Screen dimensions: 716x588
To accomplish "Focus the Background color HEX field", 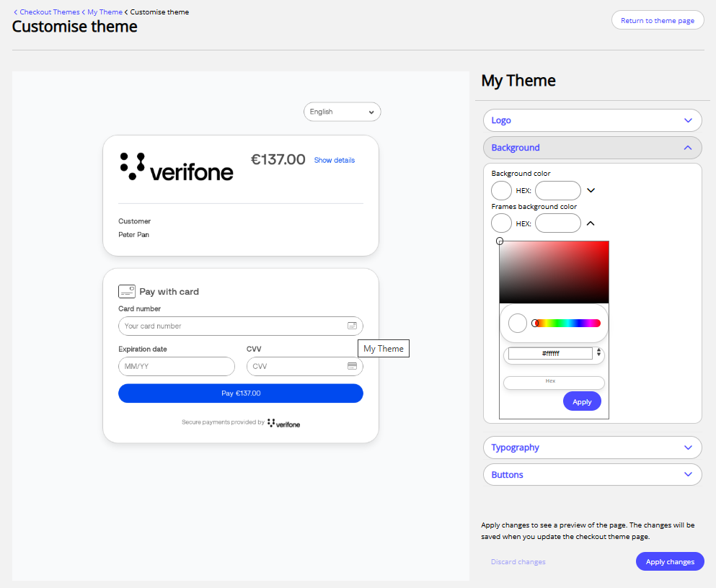I will pyautogui.click(x=558, y=191).
